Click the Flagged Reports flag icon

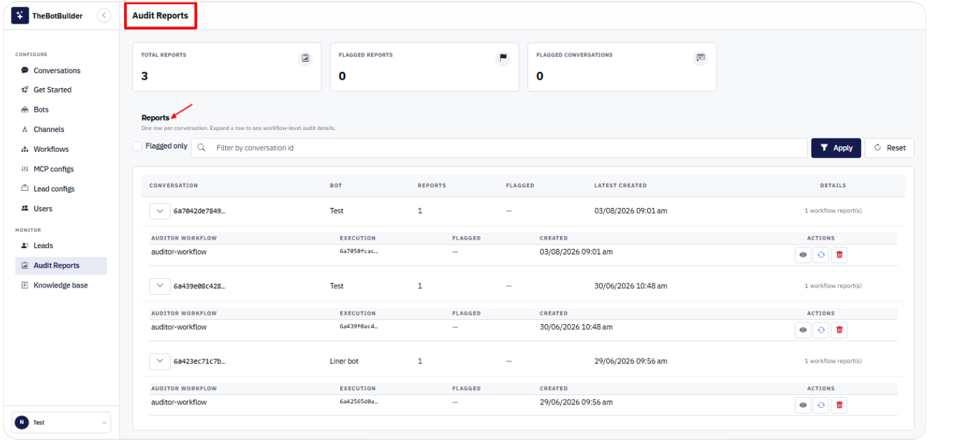pyautogui.click(x=503, y=58)
